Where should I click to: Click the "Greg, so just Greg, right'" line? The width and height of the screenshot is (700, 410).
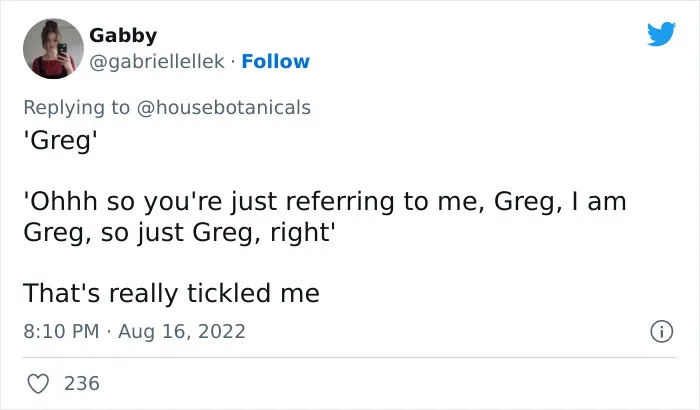coord(179,233)
